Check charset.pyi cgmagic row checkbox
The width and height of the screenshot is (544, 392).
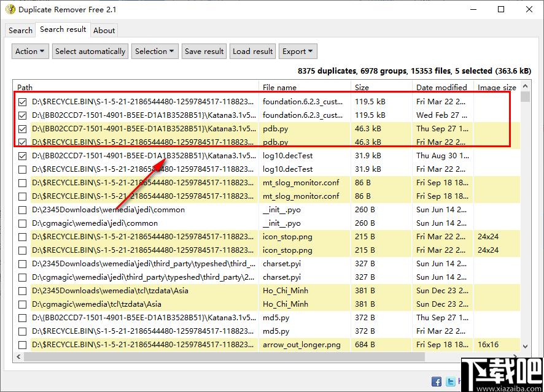coord(23,278)
